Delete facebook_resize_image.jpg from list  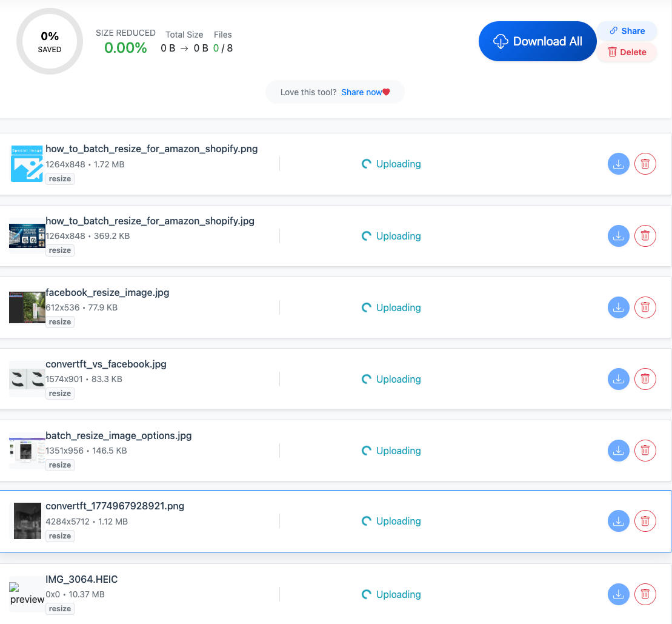point(645,307)
